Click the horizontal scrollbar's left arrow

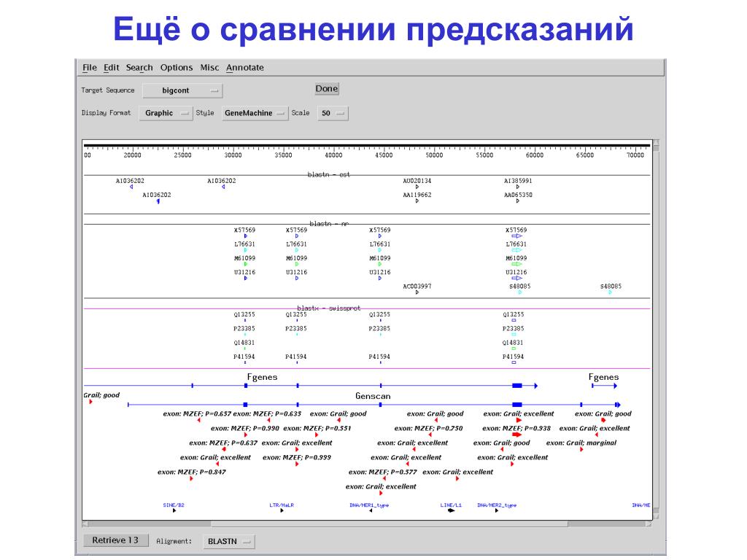click(85, 524)
